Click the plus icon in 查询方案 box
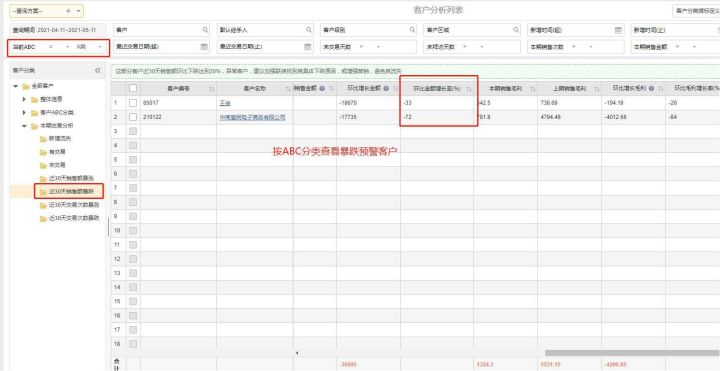720x371 pixels. tap(68, 11)
